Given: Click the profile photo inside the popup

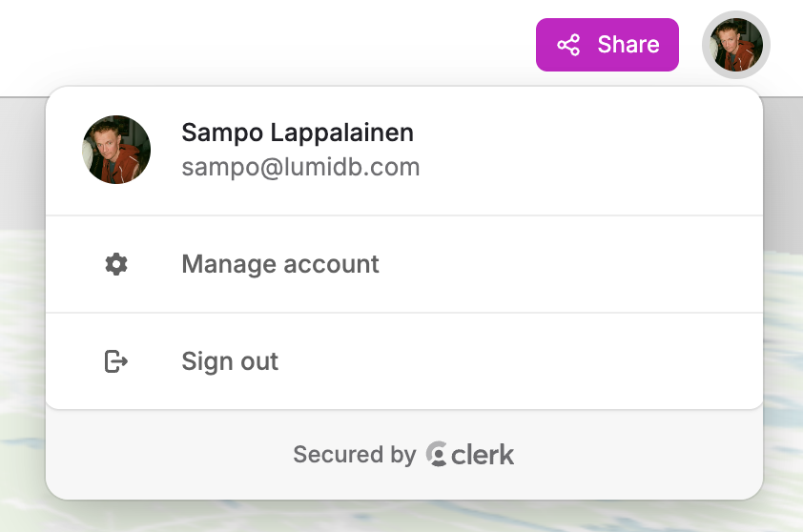Looking at the screenshot, I should pos(116,150).
